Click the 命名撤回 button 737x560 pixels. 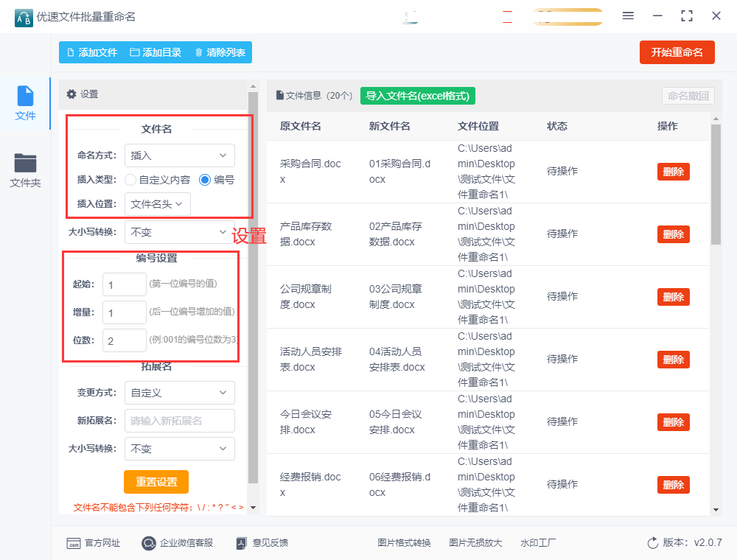pyautogui.click(x=688, y=96)
